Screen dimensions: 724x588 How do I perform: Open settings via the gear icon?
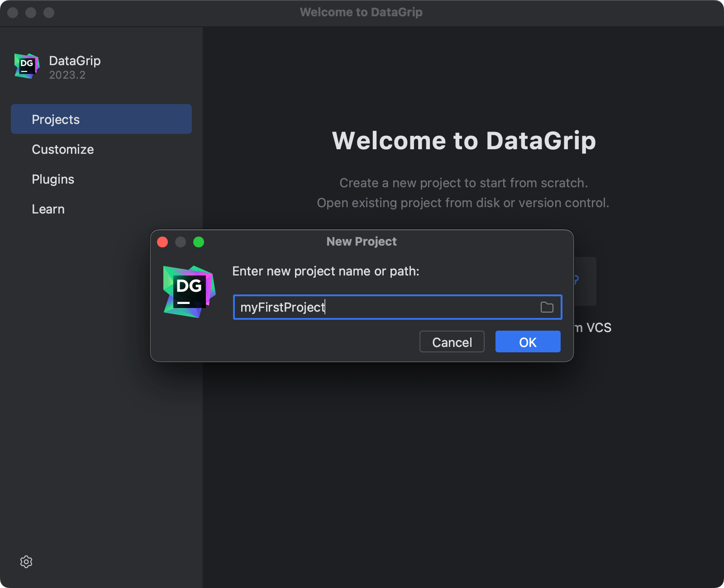pos(26,562)
